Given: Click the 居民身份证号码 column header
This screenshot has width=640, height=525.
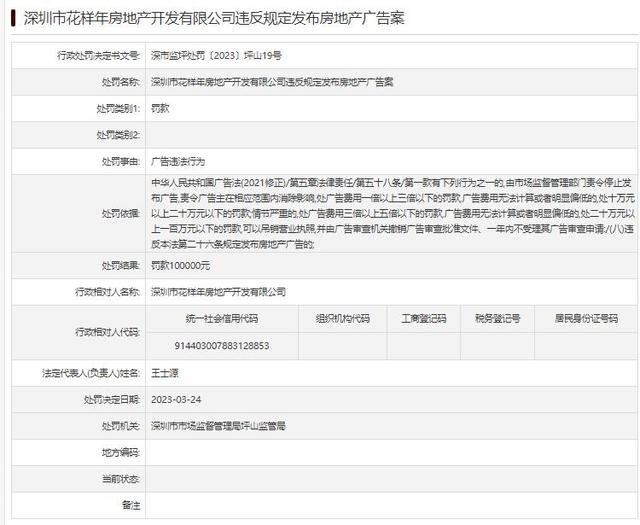Looking at the screenshot, I should (x=586, y=319).
